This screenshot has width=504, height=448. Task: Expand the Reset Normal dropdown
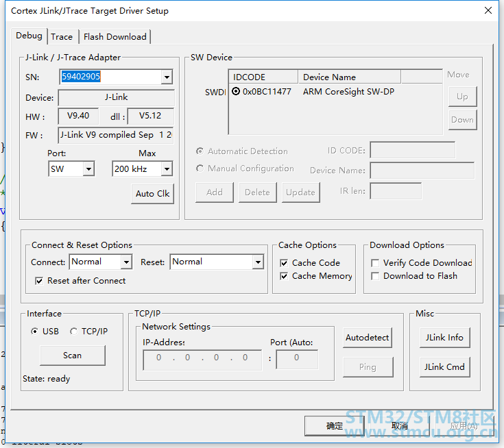(258, 262)
